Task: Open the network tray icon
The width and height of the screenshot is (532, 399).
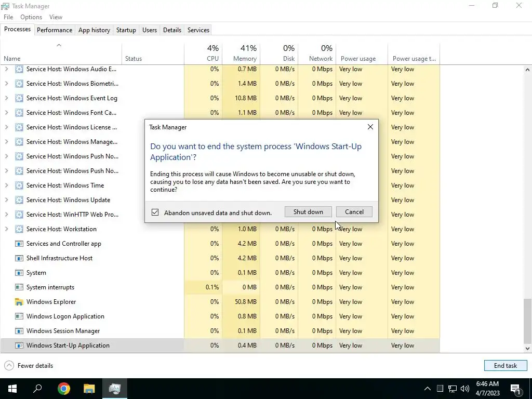Action: pyautogui.click(x=453, y=389)
